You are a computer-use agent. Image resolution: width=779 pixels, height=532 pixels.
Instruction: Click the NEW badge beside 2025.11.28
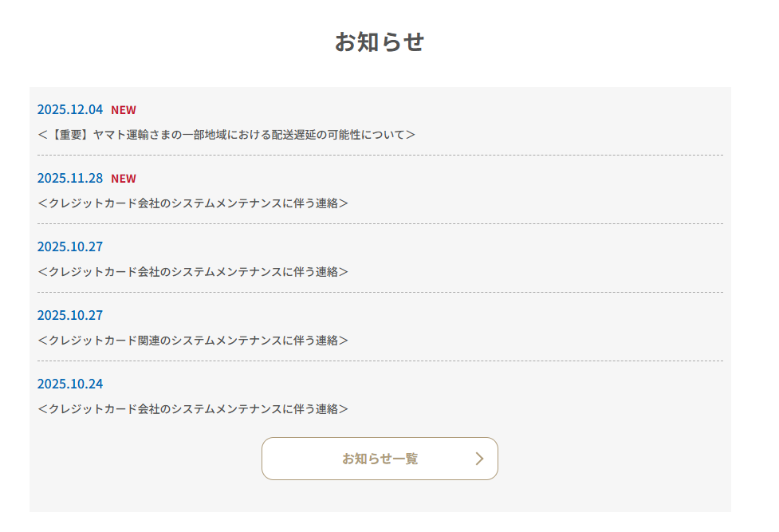point(124,179)
